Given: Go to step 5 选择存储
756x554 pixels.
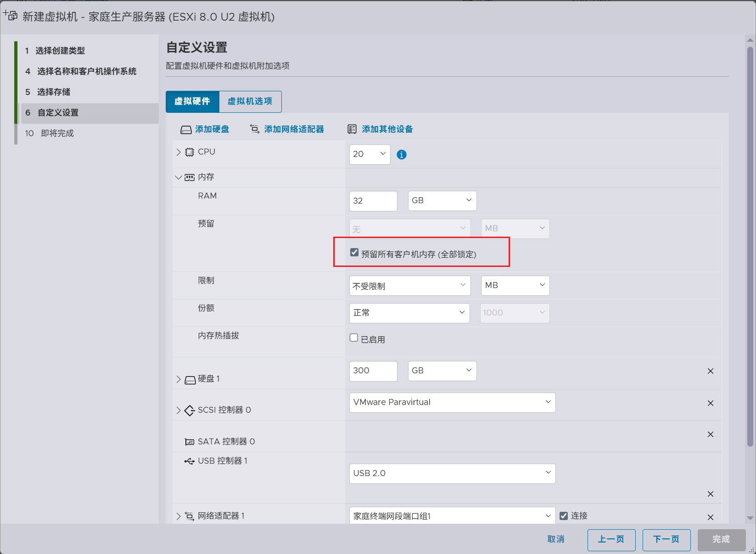Looking at the screenshot, I should (x=54, y=92).
